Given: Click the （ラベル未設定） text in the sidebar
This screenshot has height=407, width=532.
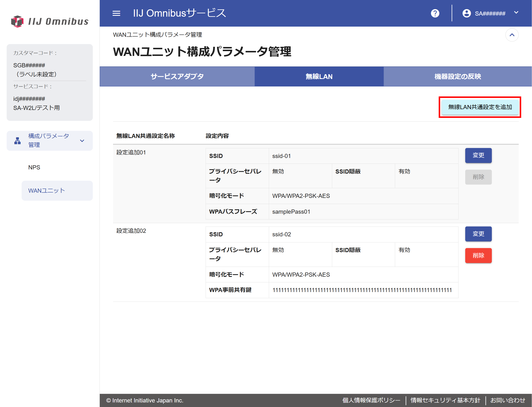Looking at the screenshot, I should 37,74.
